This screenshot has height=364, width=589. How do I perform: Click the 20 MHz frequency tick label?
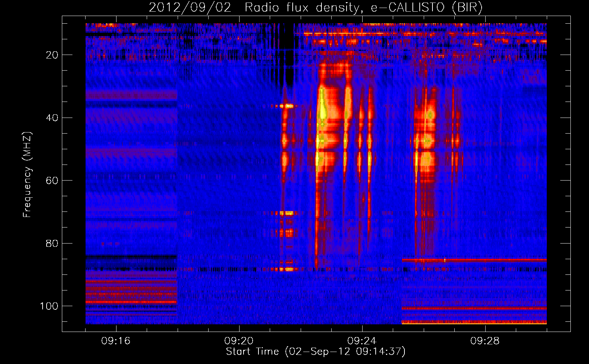click(52, 55)
